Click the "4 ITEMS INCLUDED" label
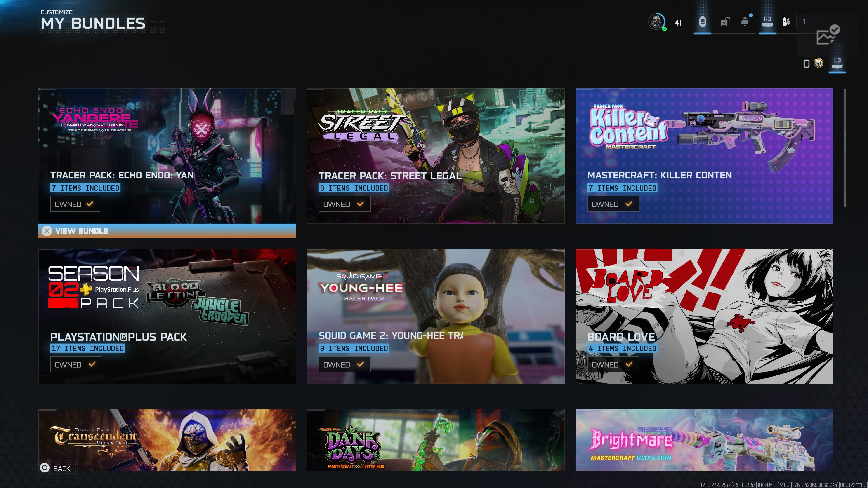868x488 pixels. tap(622, 348)
